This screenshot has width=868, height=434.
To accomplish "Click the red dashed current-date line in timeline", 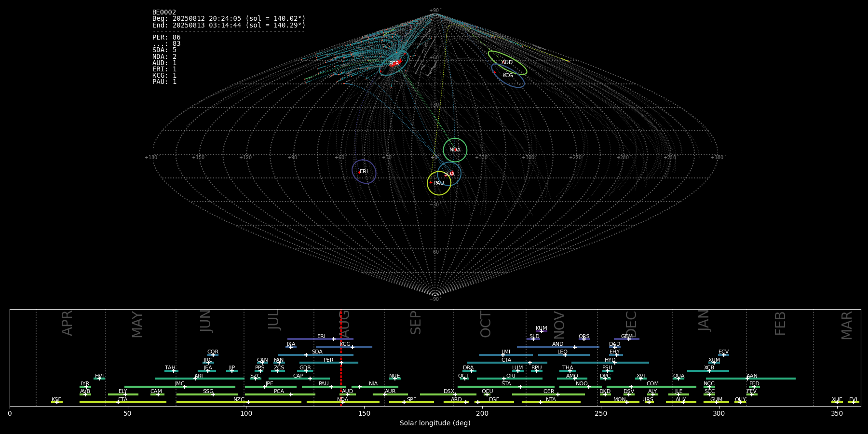I will (x=341, y=357).
